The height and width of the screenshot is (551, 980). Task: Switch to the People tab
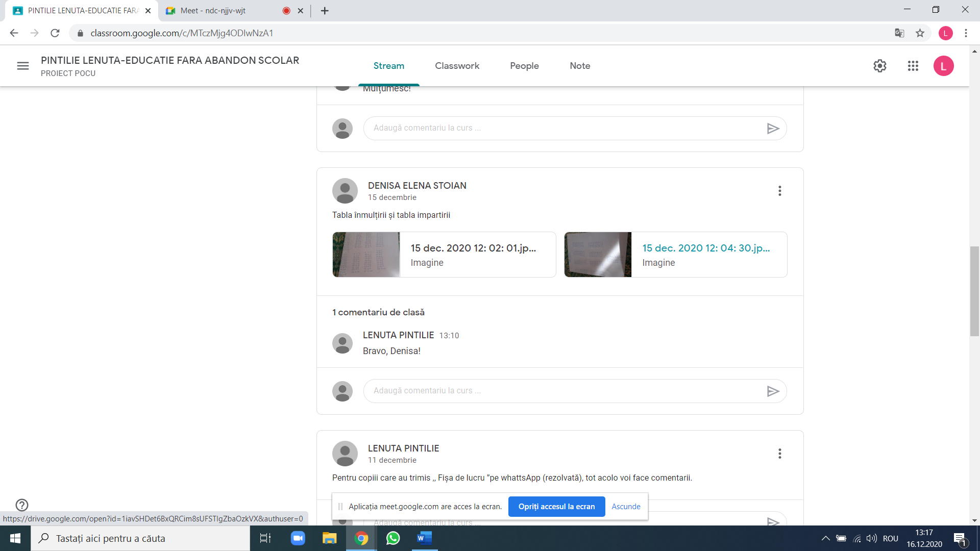524,66
